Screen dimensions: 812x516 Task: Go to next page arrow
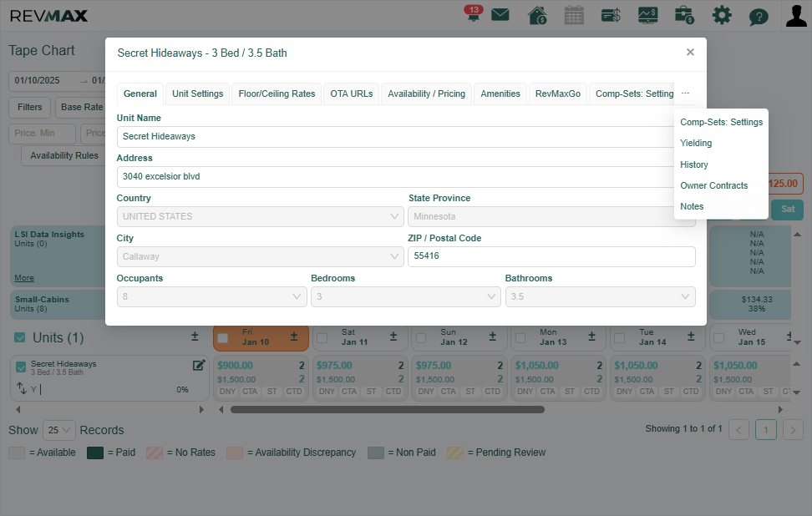(x=793, y=429)
